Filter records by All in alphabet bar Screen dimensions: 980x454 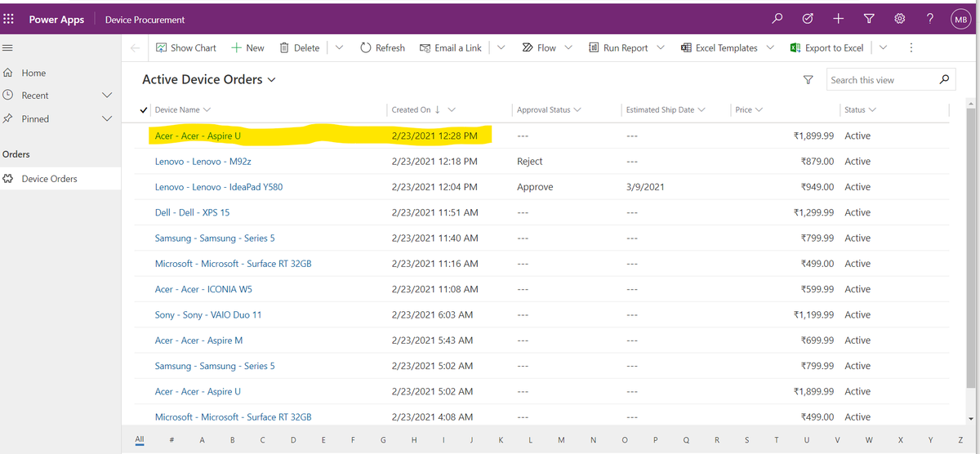click(x=140, y=439)
